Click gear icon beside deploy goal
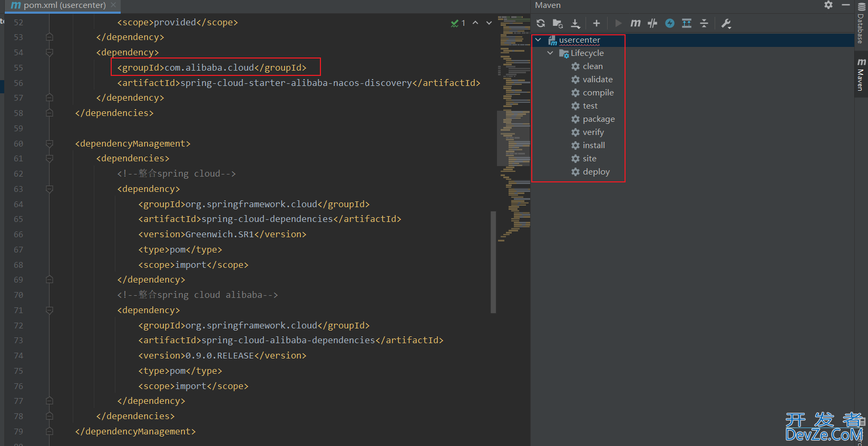The image size is (868, 446). click(576, 172)
